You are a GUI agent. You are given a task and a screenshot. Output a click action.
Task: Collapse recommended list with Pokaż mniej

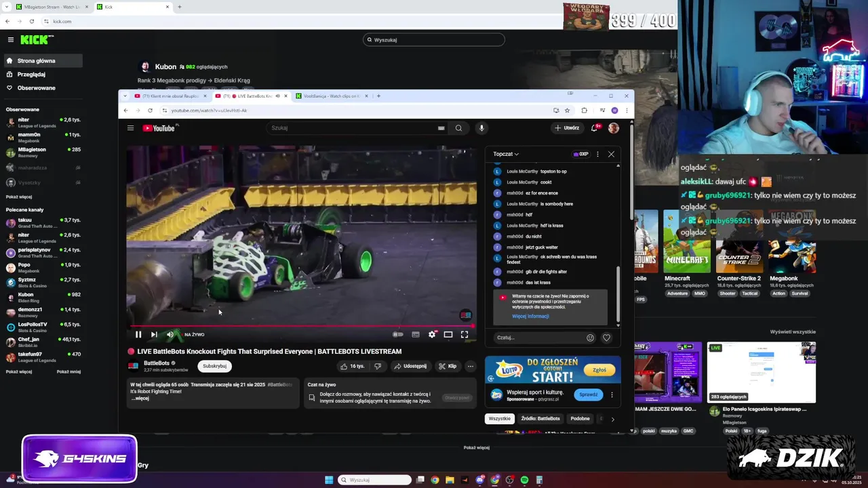click(68, 371)
